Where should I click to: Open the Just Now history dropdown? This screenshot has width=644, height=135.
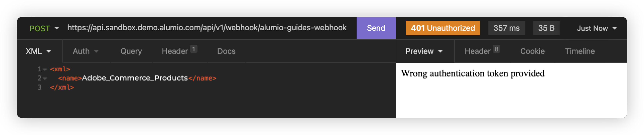596,28
